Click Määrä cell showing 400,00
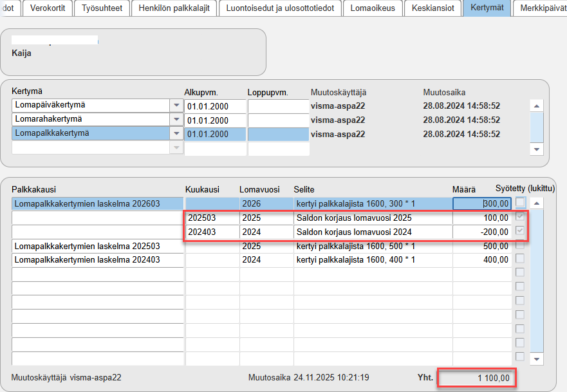 point(482,260)
